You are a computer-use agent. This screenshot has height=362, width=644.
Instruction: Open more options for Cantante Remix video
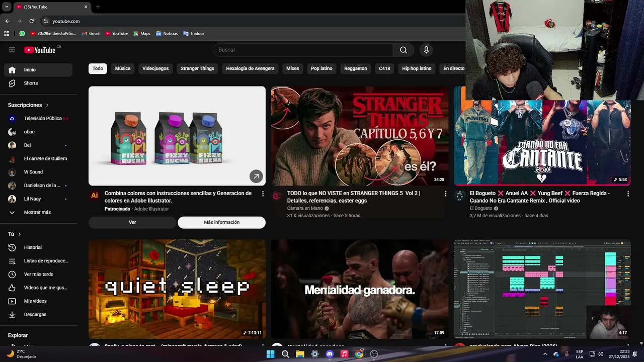628,194
